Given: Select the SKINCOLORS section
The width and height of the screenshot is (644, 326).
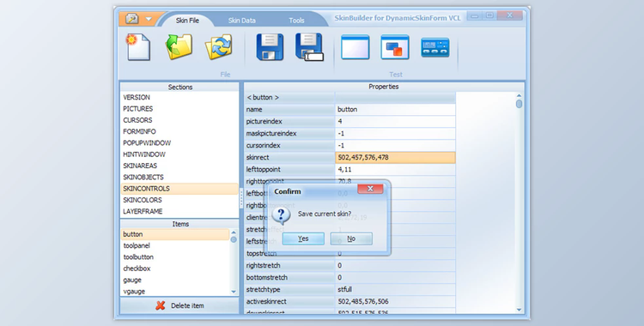Looking at the screenshot, I should (x=179, y=200).
